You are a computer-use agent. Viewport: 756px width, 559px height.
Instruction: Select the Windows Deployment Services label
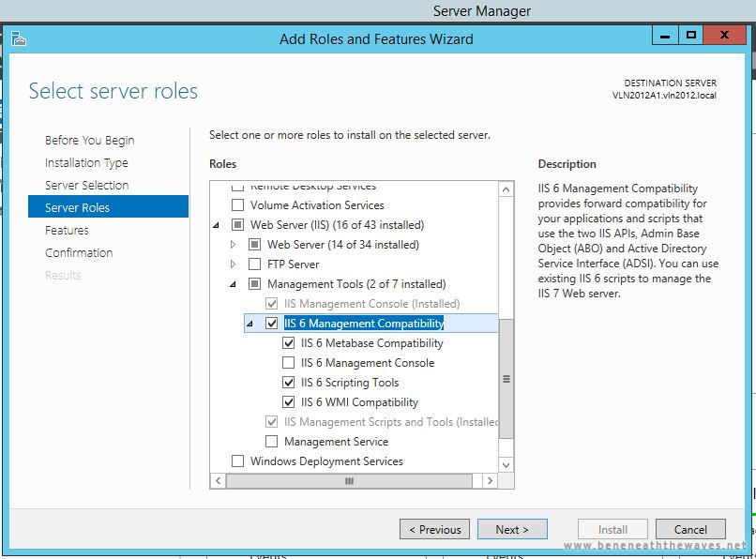(x=326, y=461)
